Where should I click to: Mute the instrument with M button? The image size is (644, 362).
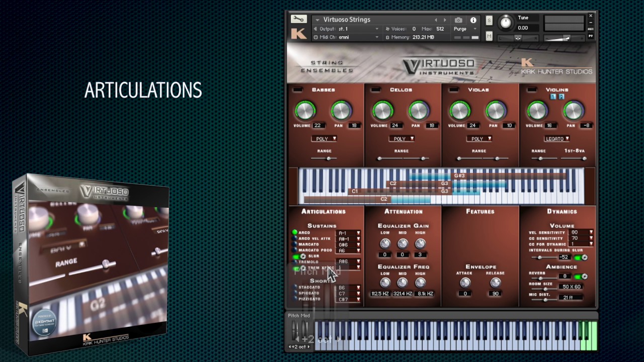pyautogui.click(x=489, y=36)
